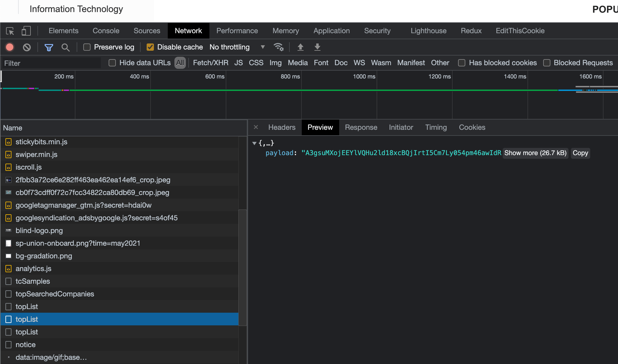Click the clear network log icon
The height and width of the screenshot is (364, 618).
27,47
